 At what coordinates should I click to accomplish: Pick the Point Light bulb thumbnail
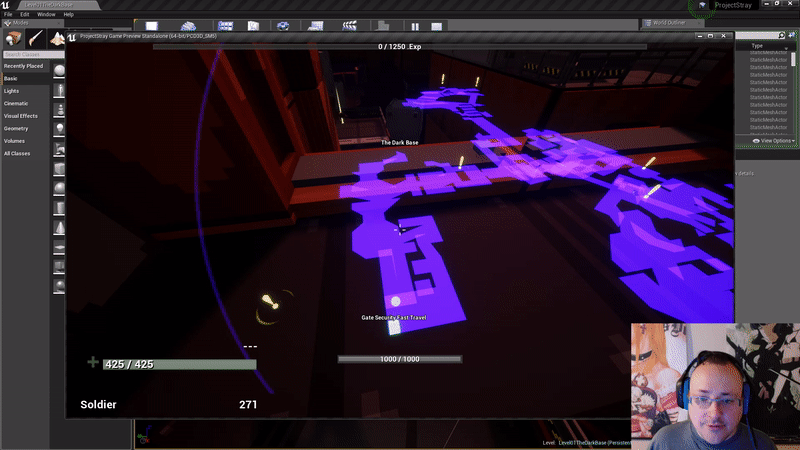click(60, 129)
